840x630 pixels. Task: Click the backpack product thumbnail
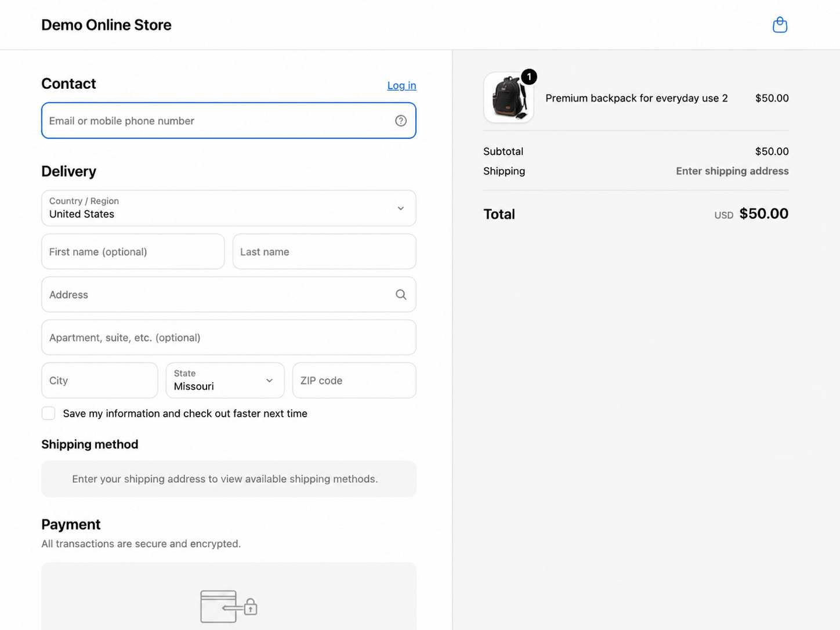point(509,98)
